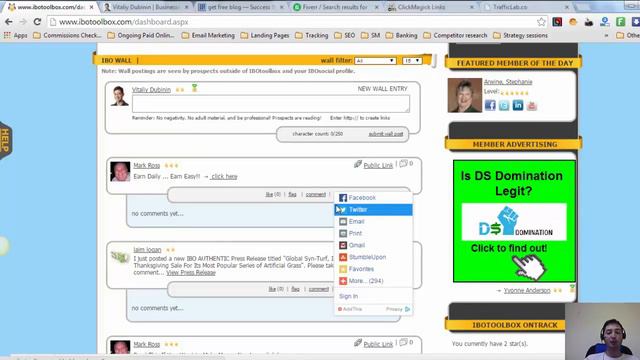Click flag on first Mark Ross post
Image resolution: width=640 pixels, height=360 pixels.
292,195
